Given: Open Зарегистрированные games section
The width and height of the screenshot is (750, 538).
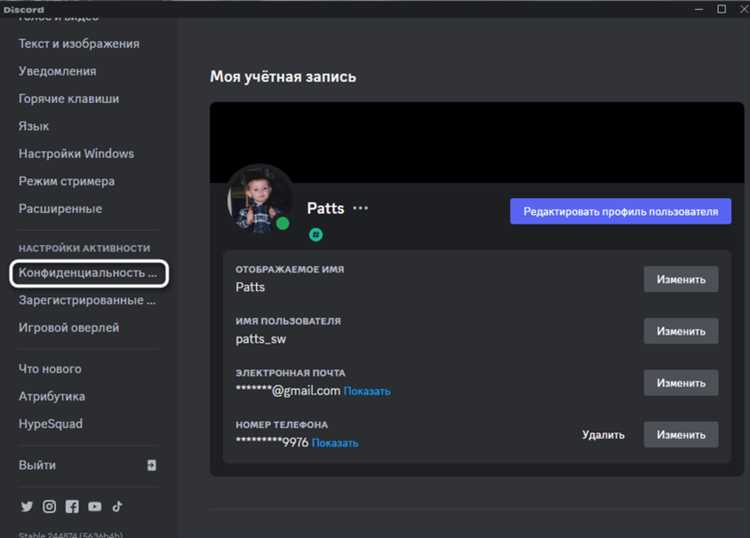Looking at the screenshot, I should click(87, 300).
